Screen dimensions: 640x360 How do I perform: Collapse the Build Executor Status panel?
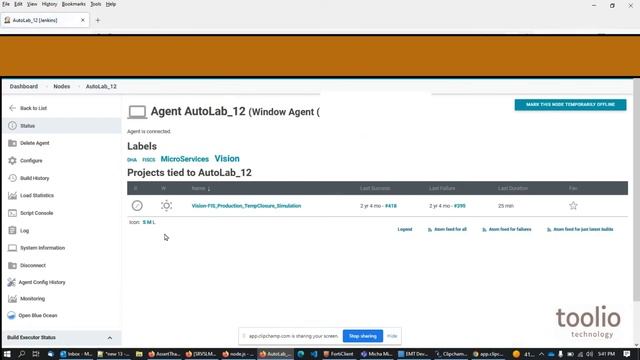pos(110,338)
